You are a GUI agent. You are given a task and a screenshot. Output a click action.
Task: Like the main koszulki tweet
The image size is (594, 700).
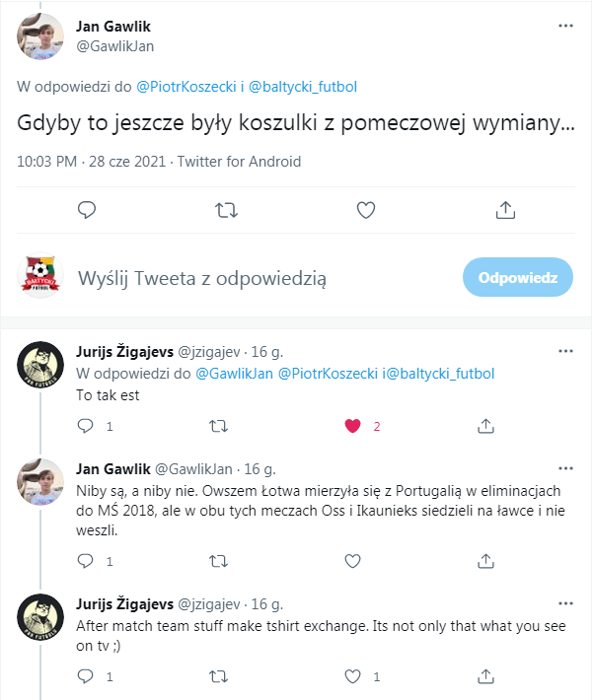[x=366, y=210]
